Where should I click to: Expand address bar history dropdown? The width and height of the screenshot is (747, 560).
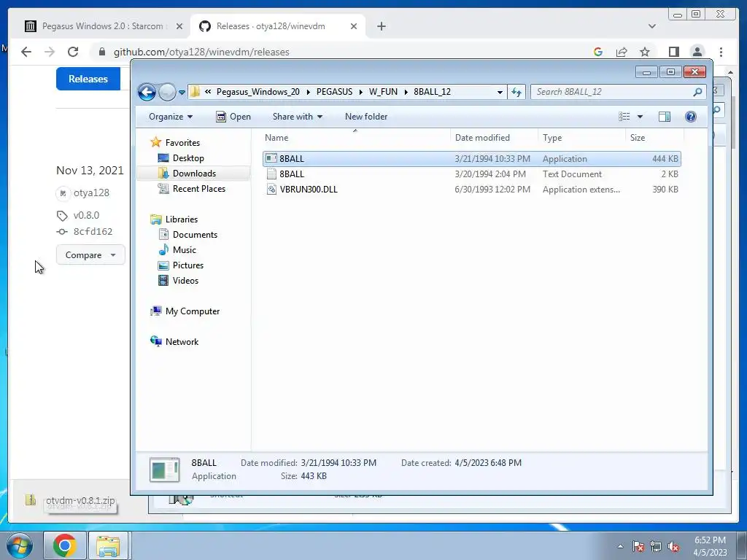point(500,92)
